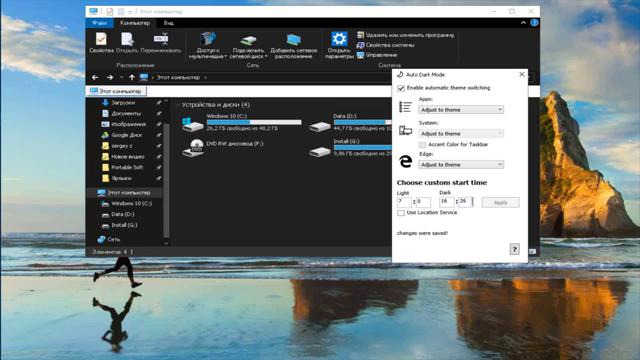Collapse the ribbon with the chevron

coord(523,23)
